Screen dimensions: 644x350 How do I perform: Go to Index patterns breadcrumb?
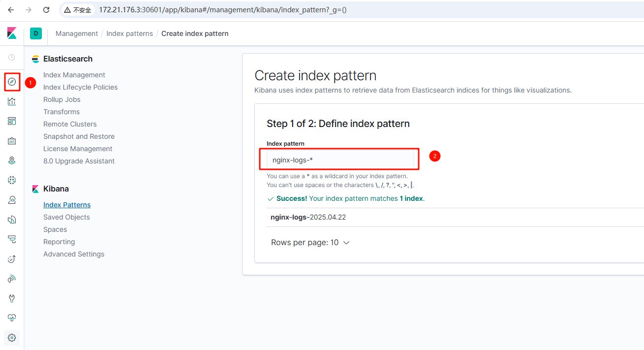tap(129, 33)
